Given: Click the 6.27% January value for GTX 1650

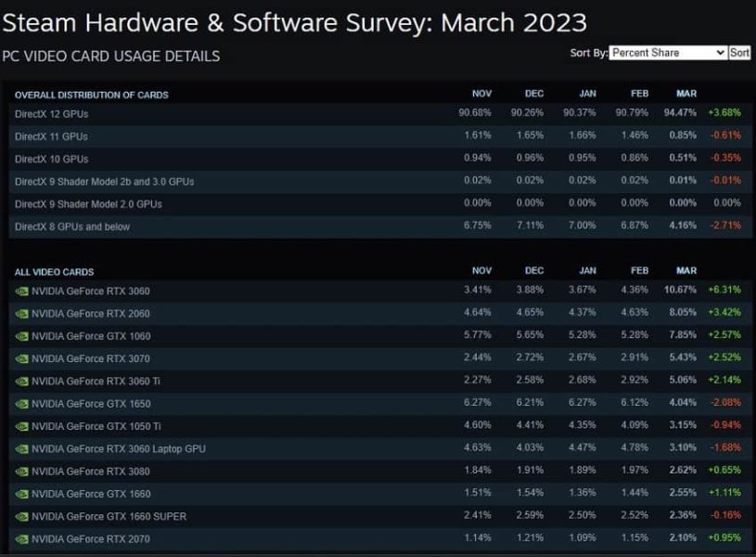Looking at the screenshot, I should coord(582,403).
